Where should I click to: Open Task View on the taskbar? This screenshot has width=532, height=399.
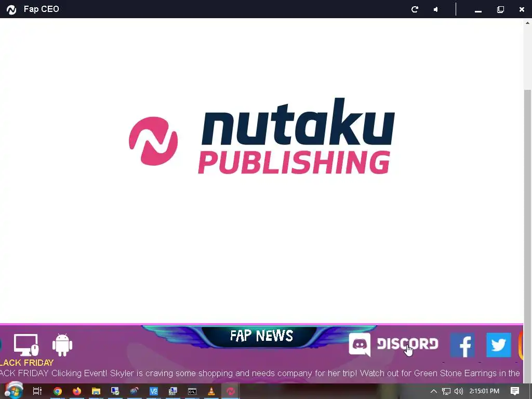coord(37,391)
